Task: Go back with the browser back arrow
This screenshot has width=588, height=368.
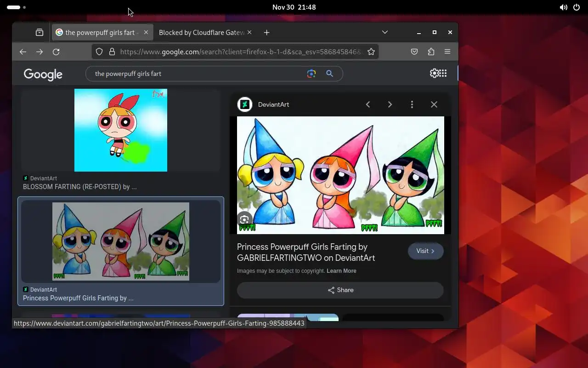Action: [23, 52]
